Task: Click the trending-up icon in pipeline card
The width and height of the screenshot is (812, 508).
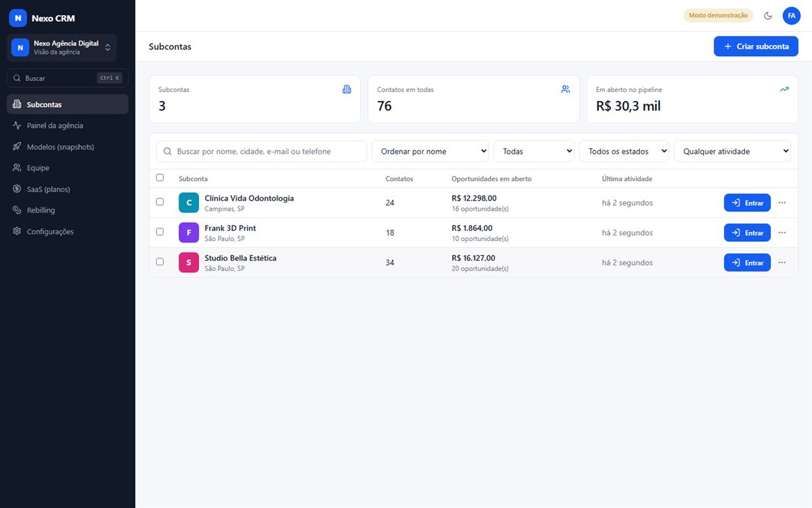Action: click(784, 89)
